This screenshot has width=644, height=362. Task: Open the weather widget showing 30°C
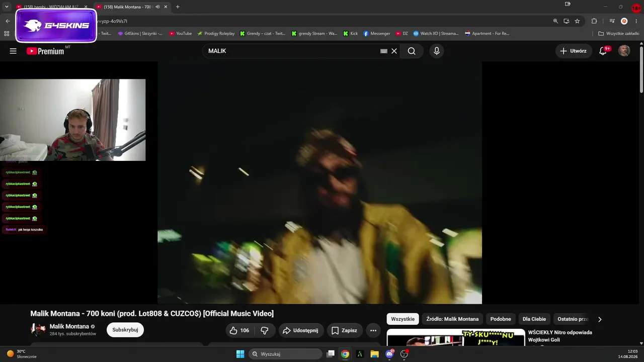pyautogui.click(x=21, y=354)
